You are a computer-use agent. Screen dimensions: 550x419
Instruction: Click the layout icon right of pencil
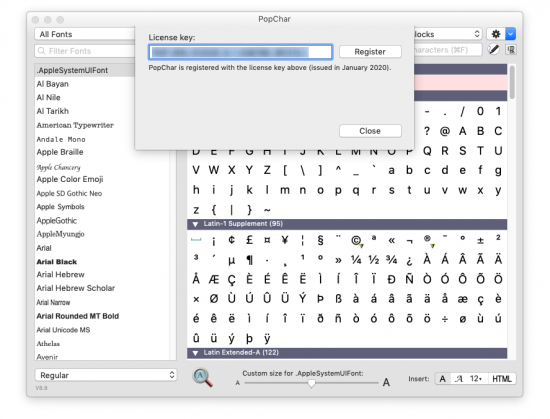click(511, 50)
